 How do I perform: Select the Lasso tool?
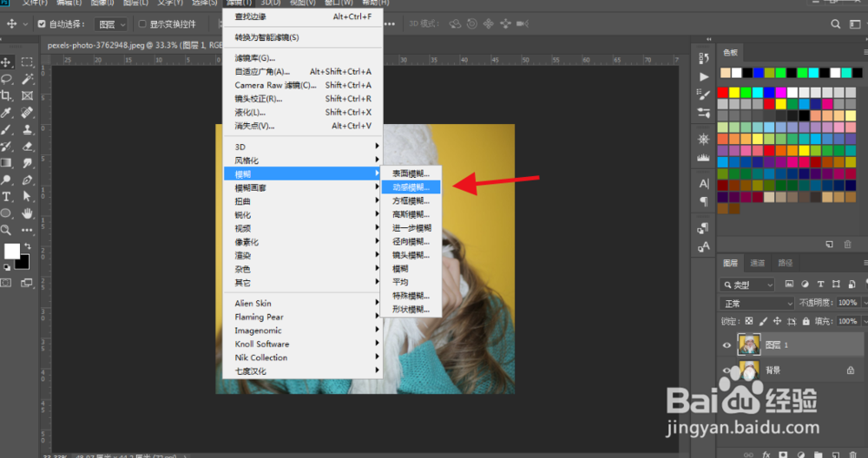click(6, 79)
